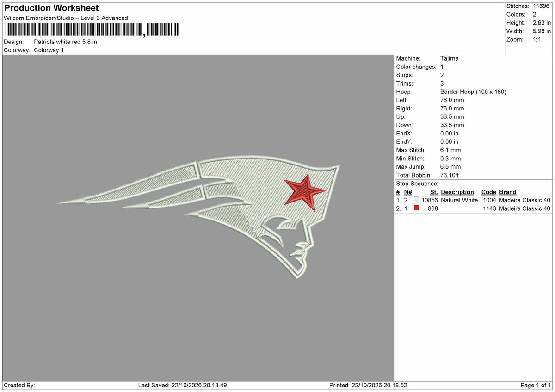This screenshot has width=555, height=392.
Task: Click the 'Printed' timestamp in footer
Action: coord(368,385)
